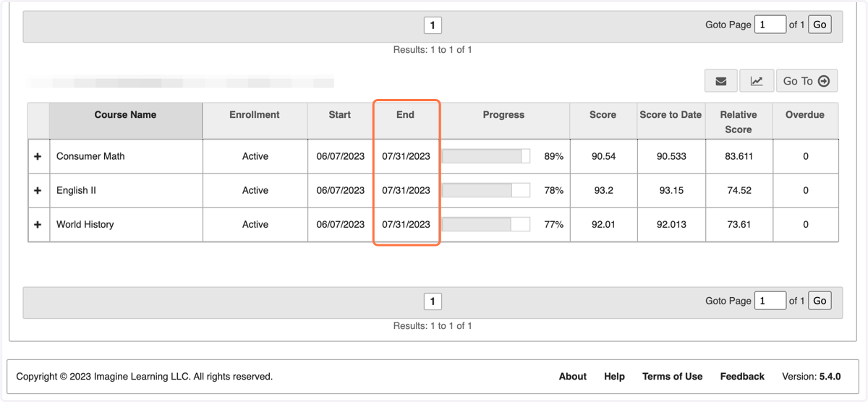
Task: Click Consumer Math end date 07/31/2023
Action: click(x=406, y=156)
